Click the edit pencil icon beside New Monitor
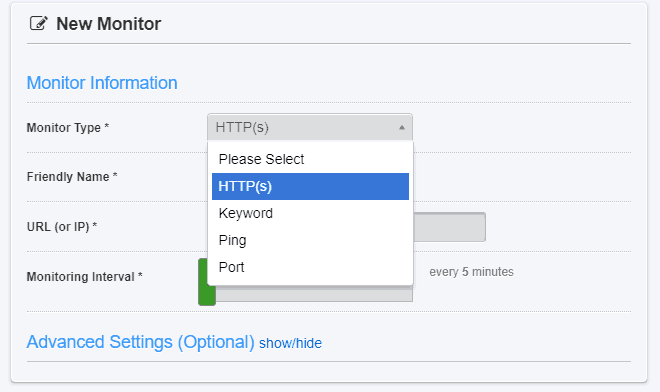 coord(38,24)
